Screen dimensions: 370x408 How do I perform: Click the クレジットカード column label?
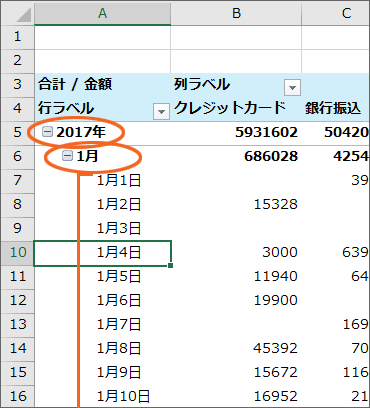230,108
